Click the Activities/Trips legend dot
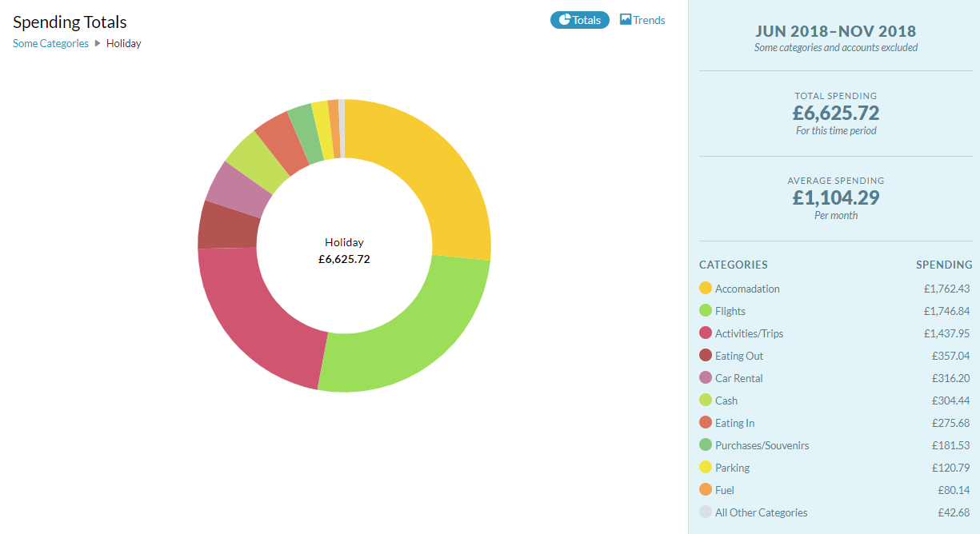Image resolution: width=980 pixels, height=534 pixels. pos(706,333)
